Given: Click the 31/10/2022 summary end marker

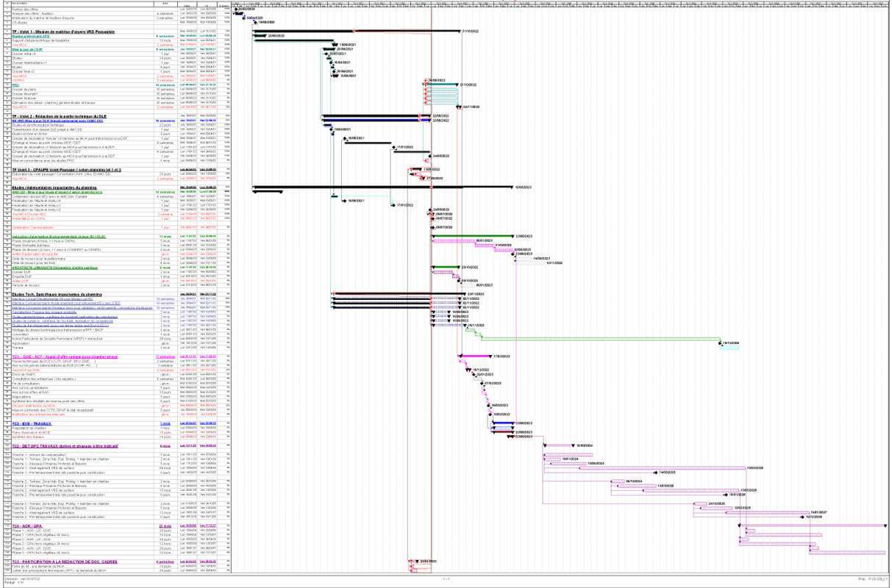Looking at the screenshot, I should coord(460,31).
